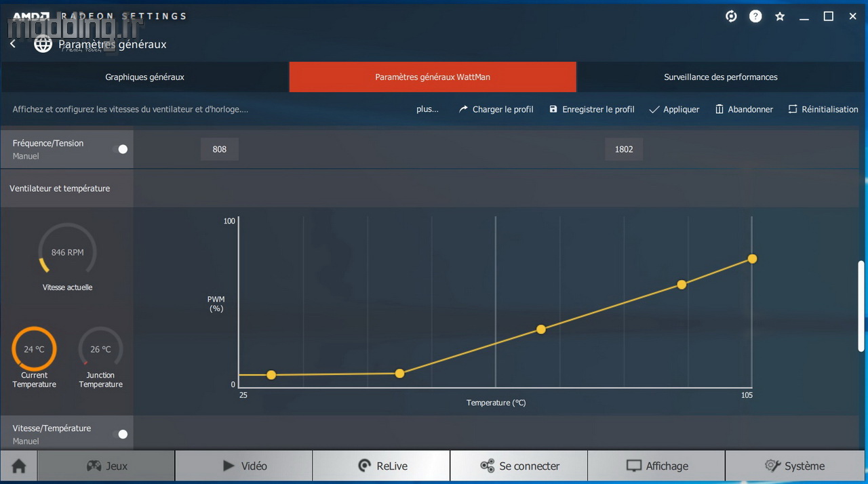868x484 pixels.
Task: Click Appliquer to apply settings
Action: (x=674, y=109)
